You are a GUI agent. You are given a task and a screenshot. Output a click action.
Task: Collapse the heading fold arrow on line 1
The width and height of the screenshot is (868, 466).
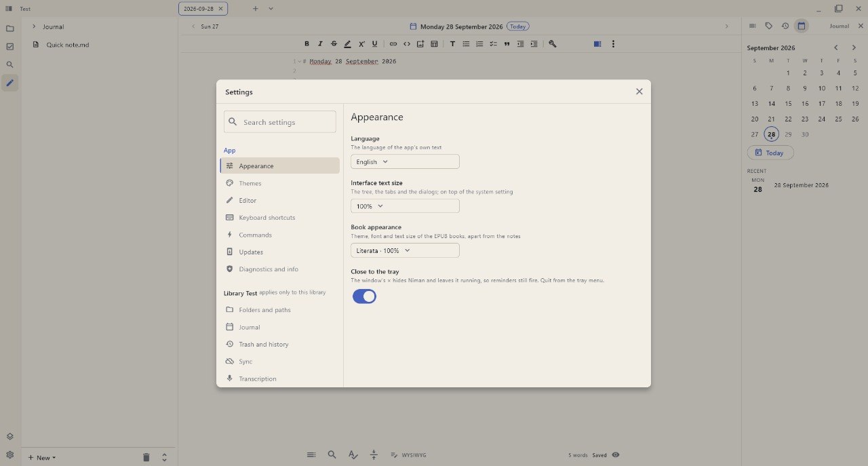(299, 61)
